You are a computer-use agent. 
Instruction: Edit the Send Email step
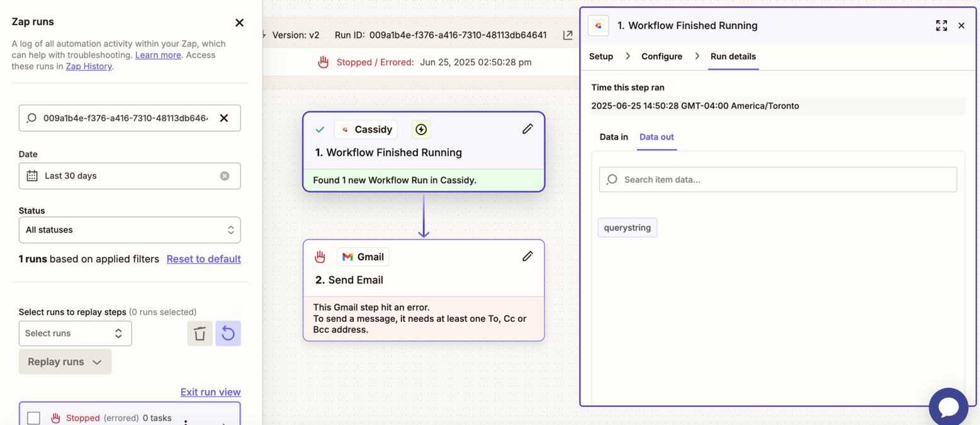click(x=527, y=257)
